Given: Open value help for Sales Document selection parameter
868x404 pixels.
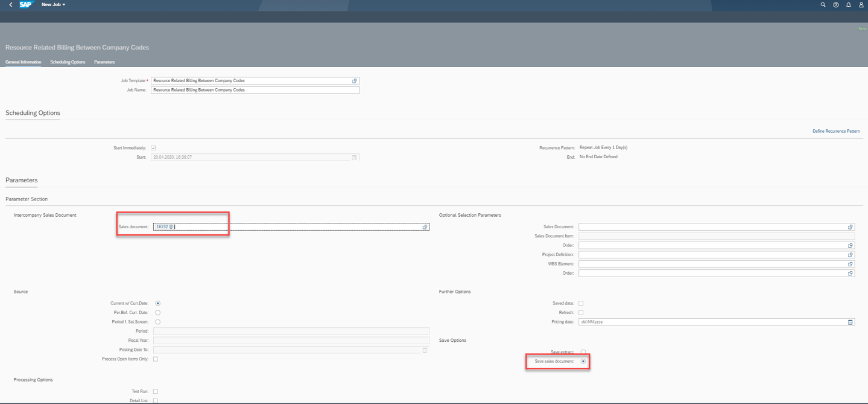Looking at the screenshot, I should pos(850,226).
